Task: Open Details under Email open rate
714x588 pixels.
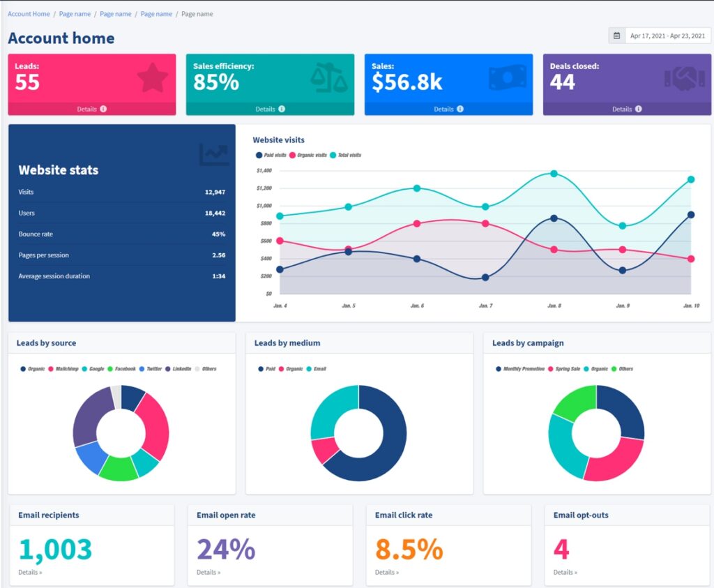Action: pos(208,573)
